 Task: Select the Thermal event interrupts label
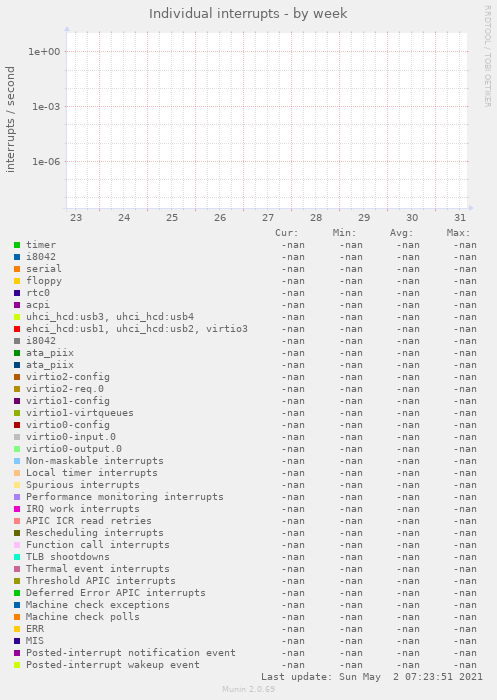point(98,569)
